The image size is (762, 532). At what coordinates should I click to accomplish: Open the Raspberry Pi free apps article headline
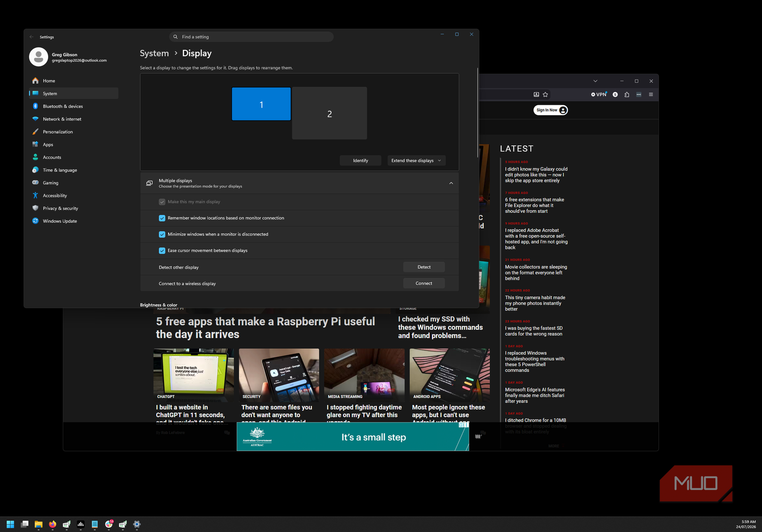click(x=266, y=328)
